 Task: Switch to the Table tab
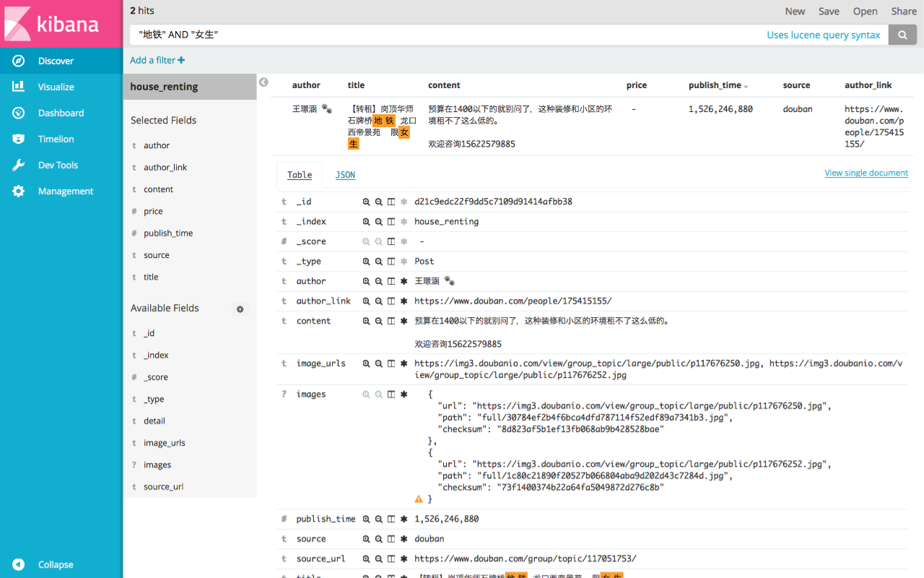[x=300, y=175]
